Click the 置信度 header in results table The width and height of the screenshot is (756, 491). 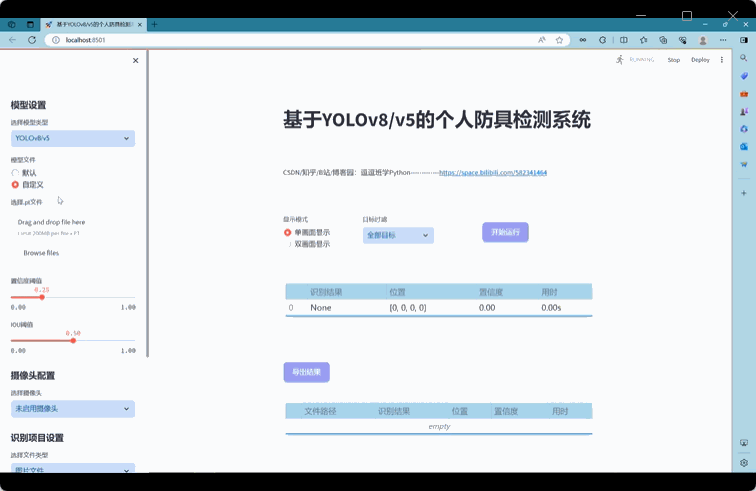pos(491,292)
